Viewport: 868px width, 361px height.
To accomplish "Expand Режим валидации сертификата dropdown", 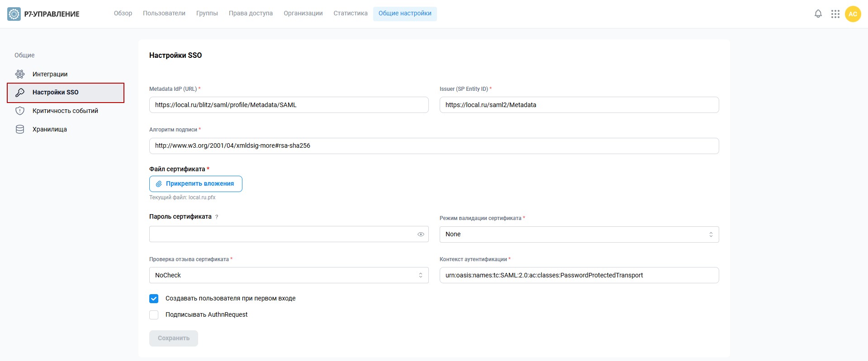I will 579,234.
